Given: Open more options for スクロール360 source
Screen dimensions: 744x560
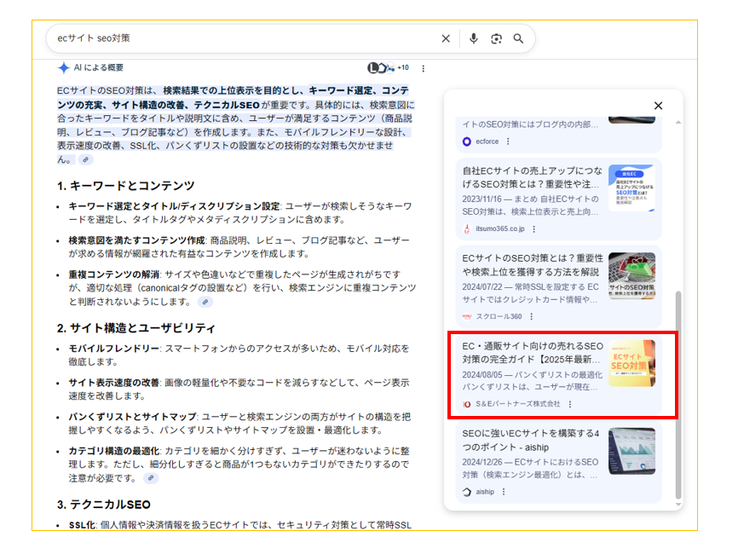Looking at the screenshot, I should tap(532, 316).
